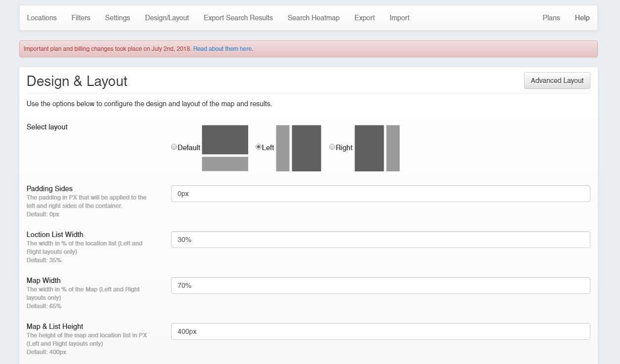Click the 'Loction List Width' label

point(55,235)
